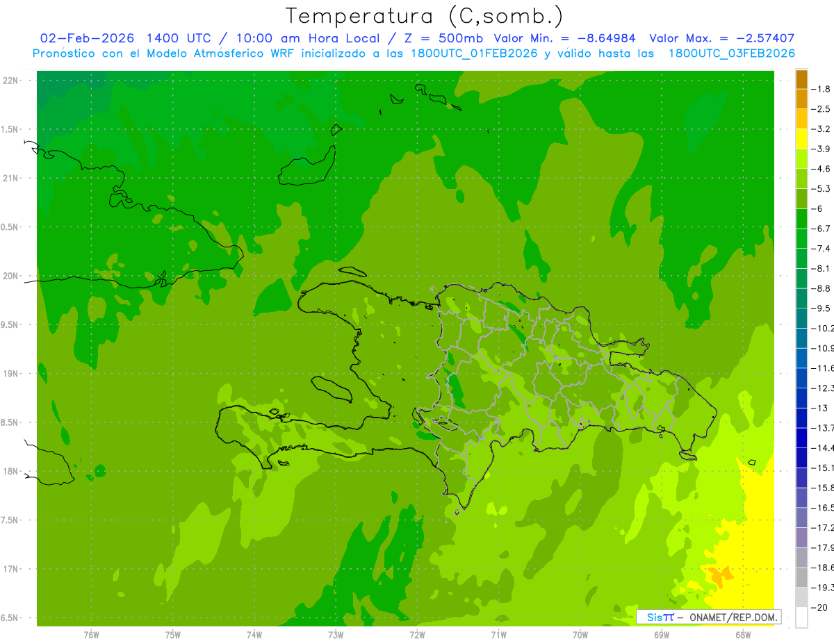Click the '-3.9' legend value
Image resolution: width=834 pixels, height=644 pixels.
[821, 149]
